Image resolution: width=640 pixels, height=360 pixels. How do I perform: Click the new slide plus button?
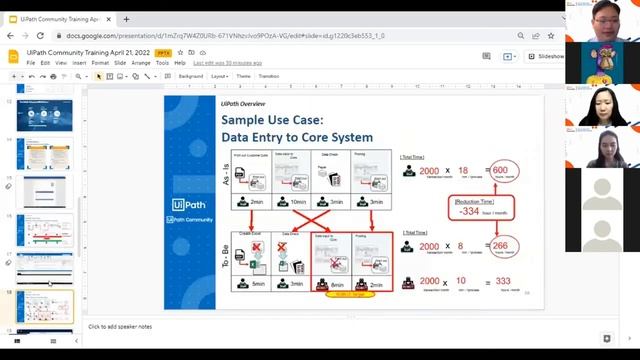14,76
